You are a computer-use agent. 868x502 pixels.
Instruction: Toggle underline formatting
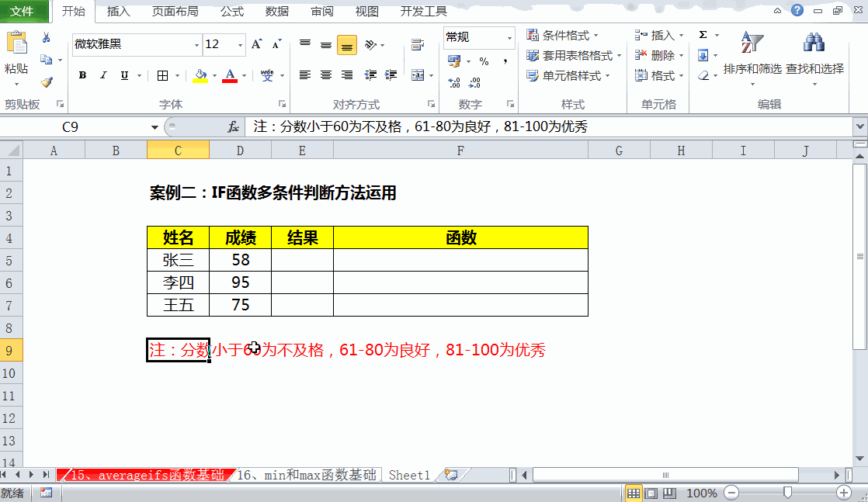124,75
